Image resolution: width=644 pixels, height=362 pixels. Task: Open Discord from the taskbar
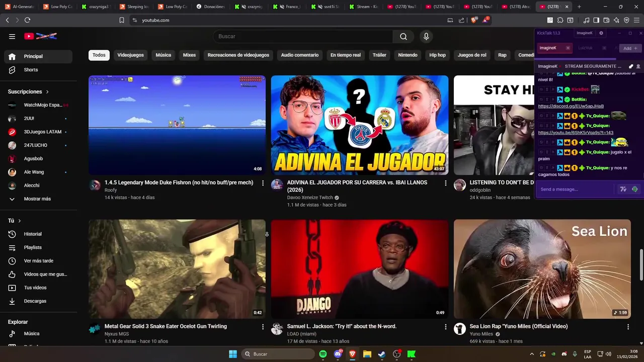[x=338, y=354]
